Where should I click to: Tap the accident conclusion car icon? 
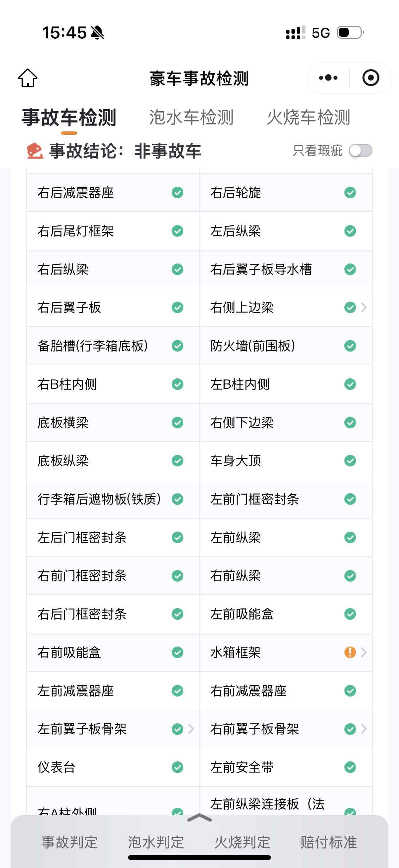tap(35, 151)
